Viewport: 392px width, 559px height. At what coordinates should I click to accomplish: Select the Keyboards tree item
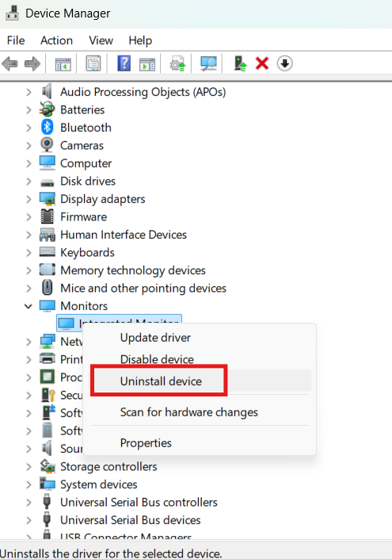tap(87, 252)
